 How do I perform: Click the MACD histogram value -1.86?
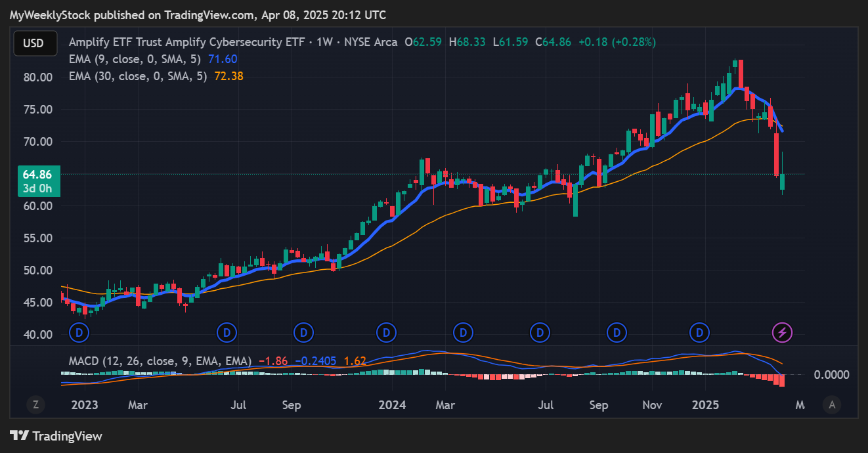point(272,361)
